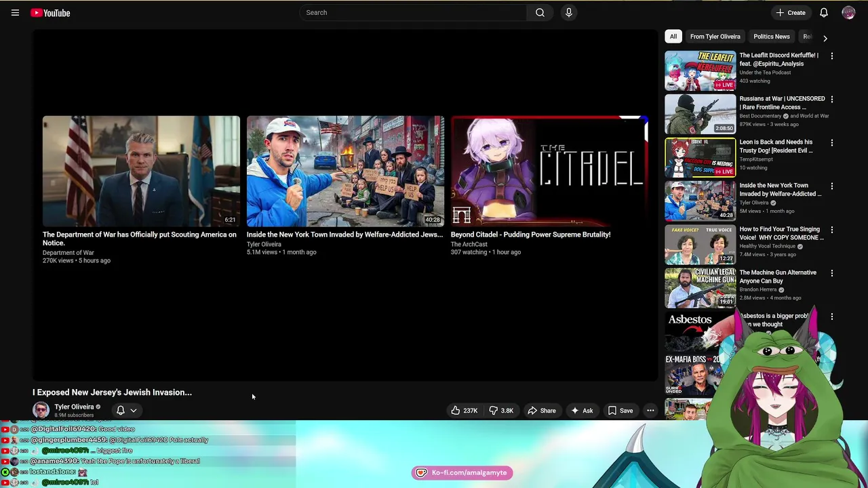Open the account avatar menu

tap(848, 13)
